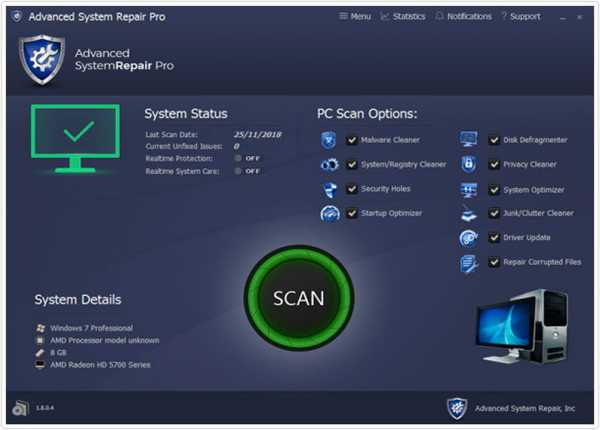Image resolution: width=600 pixels, height=430 pixels.
Task: Uncheck the Security Holes checkbox
Action: pyautogui.click(x=351, y=189)
